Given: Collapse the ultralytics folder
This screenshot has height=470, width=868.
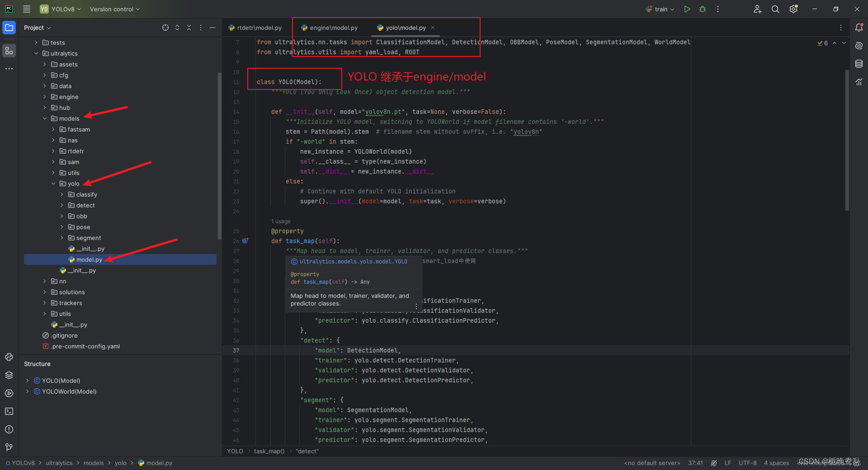Looking at the screenshot, I should (x=36, y=53).
